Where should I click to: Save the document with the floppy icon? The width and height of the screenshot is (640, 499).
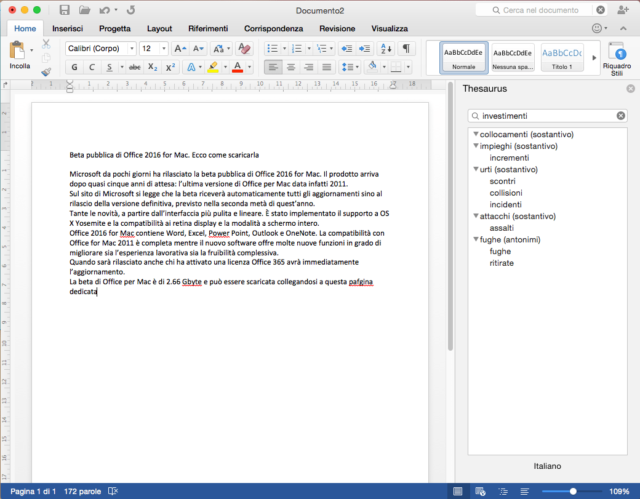64,10
